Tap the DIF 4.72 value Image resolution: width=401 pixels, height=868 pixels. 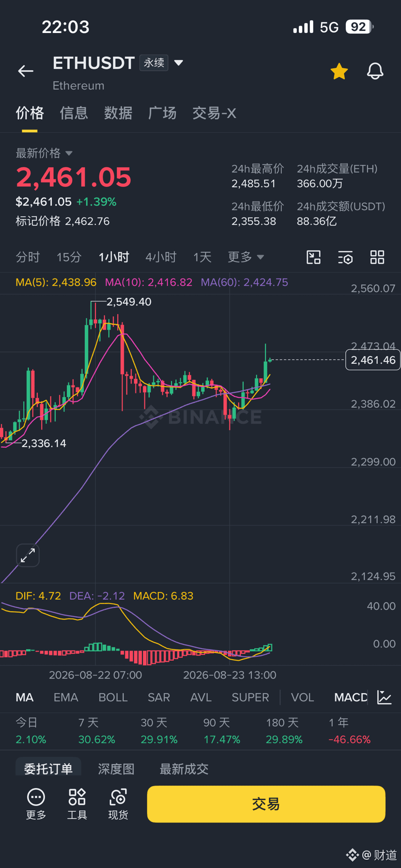(x=38, y=596)
